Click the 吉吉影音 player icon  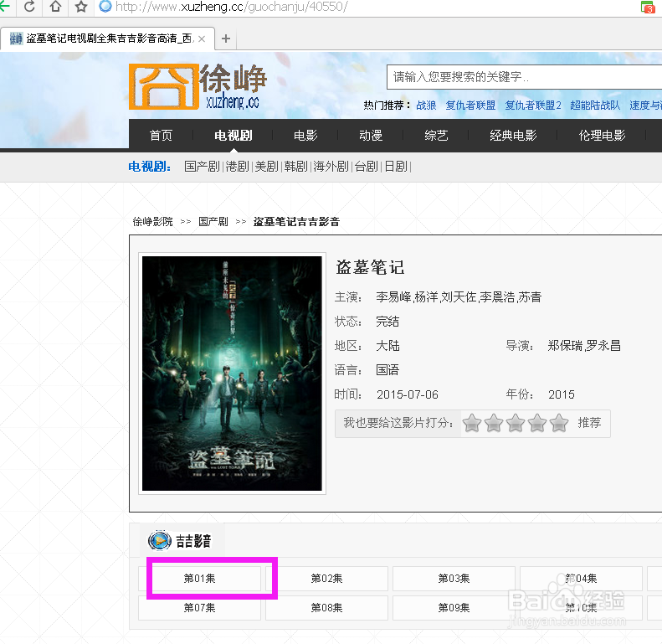click(x=159, y=540)
